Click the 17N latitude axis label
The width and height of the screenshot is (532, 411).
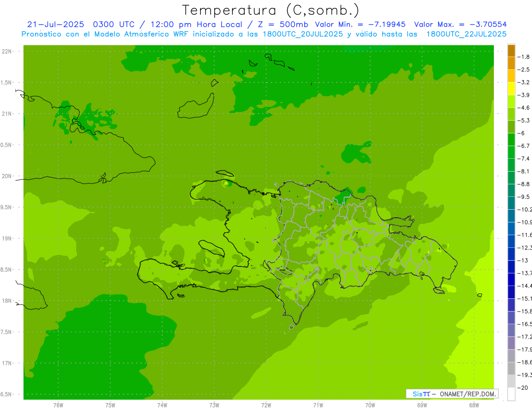[x=7, y=363]
